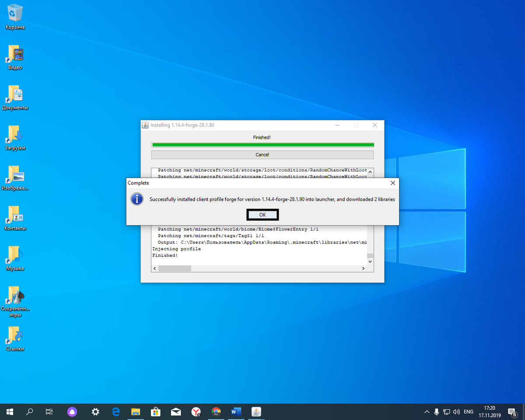Switch to Java installer taskbar icon
The height and width of the screenshot is (420, 525).
click(x=257, y=412)
